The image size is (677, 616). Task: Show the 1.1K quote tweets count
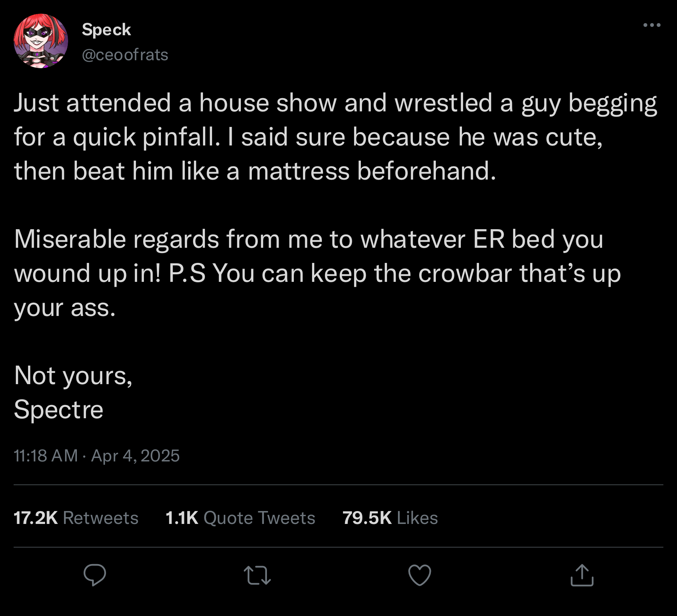coord(182,518)
